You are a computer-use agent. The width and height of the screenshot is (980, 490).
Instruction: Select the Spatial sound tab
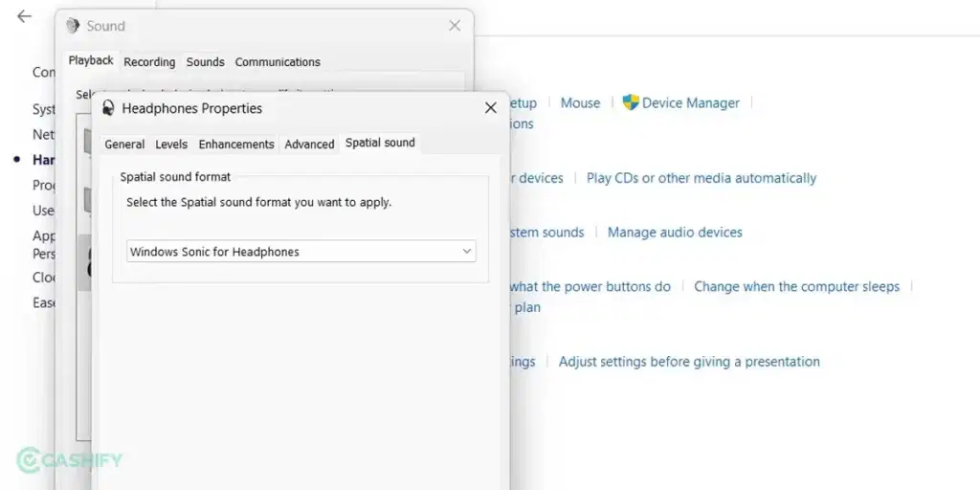(380, 143)
